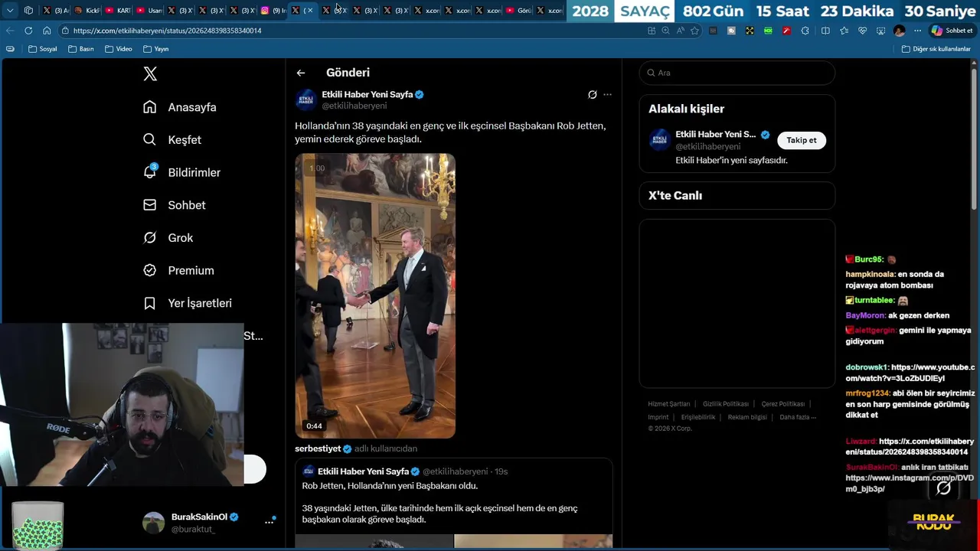
Task: Open the workspaces icon
Action: 28,11
